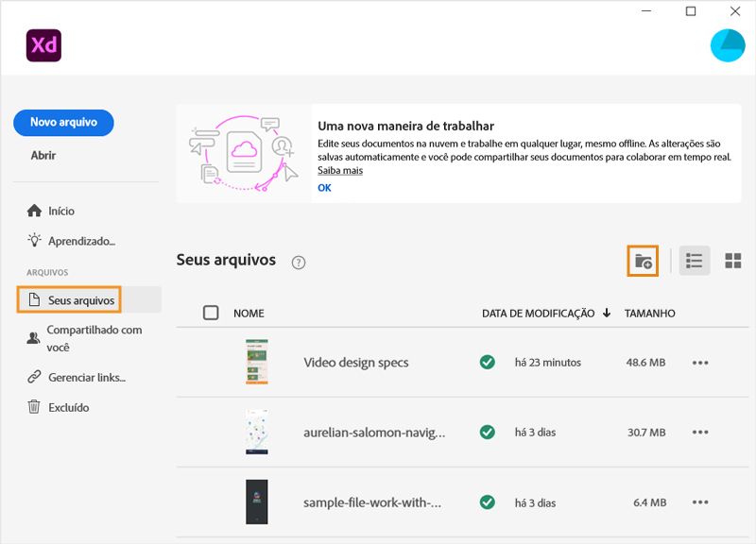Click the new folder icon
This screenshot has width=756, height=544.
point(643,261)
